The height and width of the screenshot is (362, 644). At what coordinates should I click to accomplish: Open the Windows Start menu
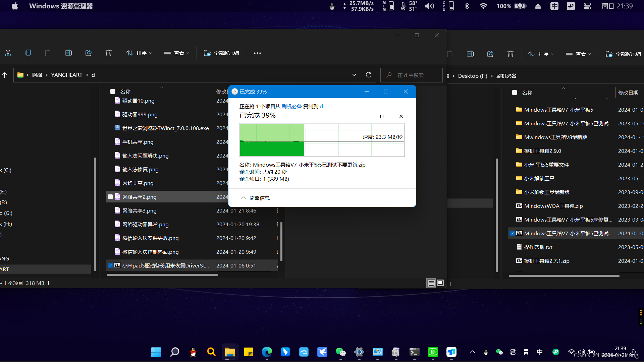click(156, 352)
